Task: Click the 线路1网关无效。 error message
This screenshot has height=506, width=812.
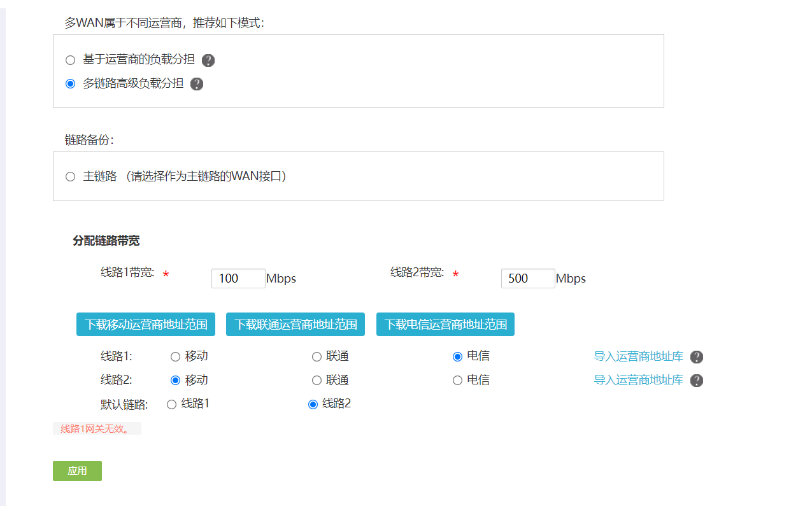Action: pyautogui.click(x=96, y=428)
